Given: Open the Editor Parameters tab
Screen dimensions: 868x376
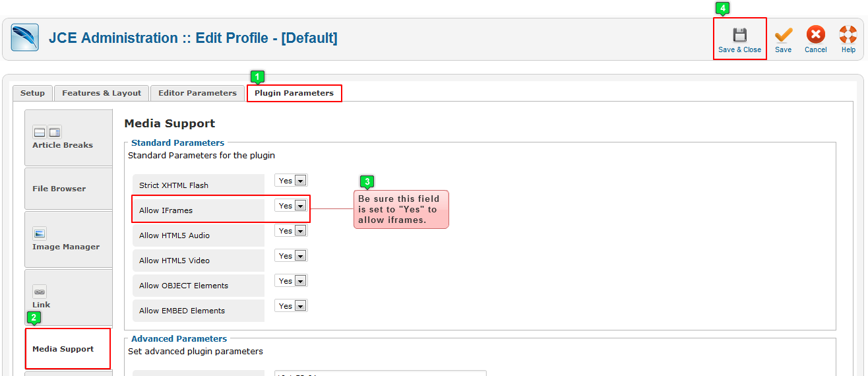Looking at the screenshot, I should pyautogui.click(x=197, y=93).
